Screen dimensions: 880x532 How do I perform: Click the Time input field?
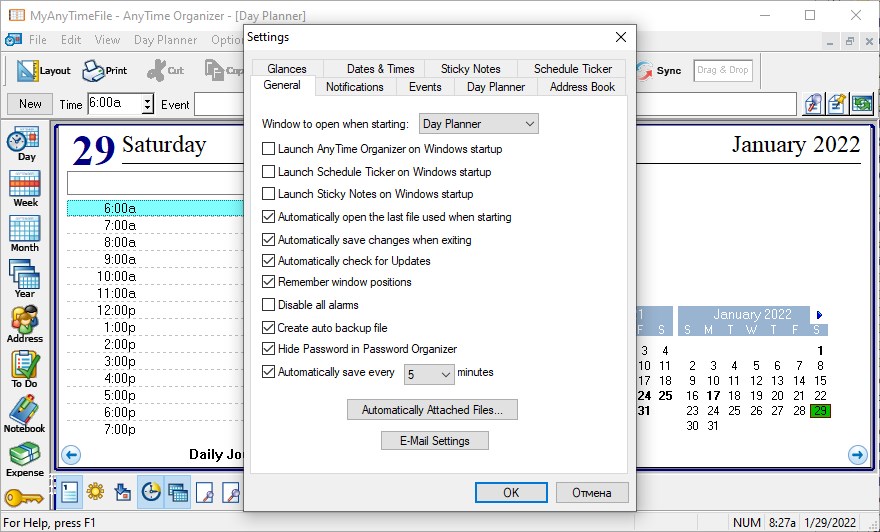[115, 104]
